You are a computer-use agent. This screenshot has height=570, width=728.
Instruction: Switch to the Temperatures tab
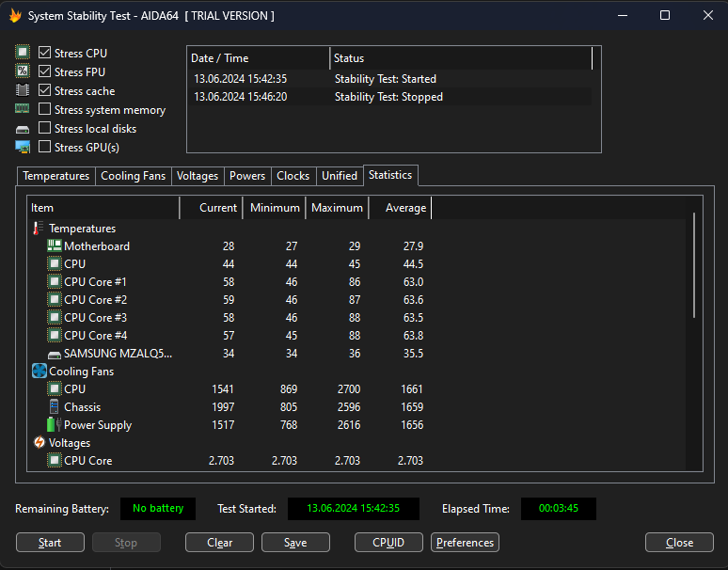click(56, 176)
